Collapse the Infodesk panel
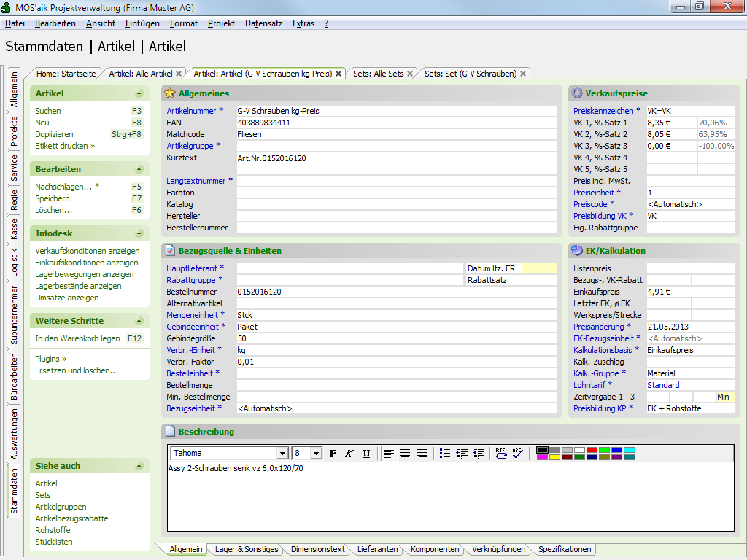The height and width of the screenshot is (560, 747). pos(139,233)
